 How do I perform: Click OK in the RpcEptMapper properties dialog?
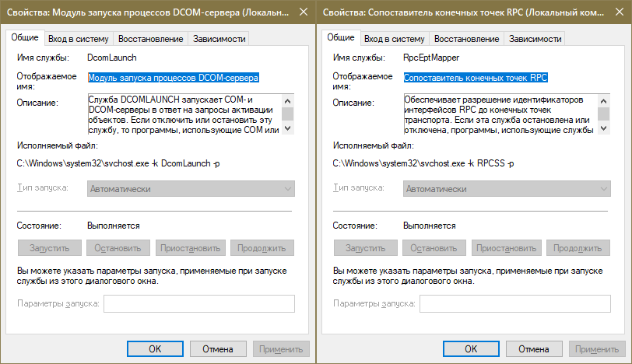471,349
